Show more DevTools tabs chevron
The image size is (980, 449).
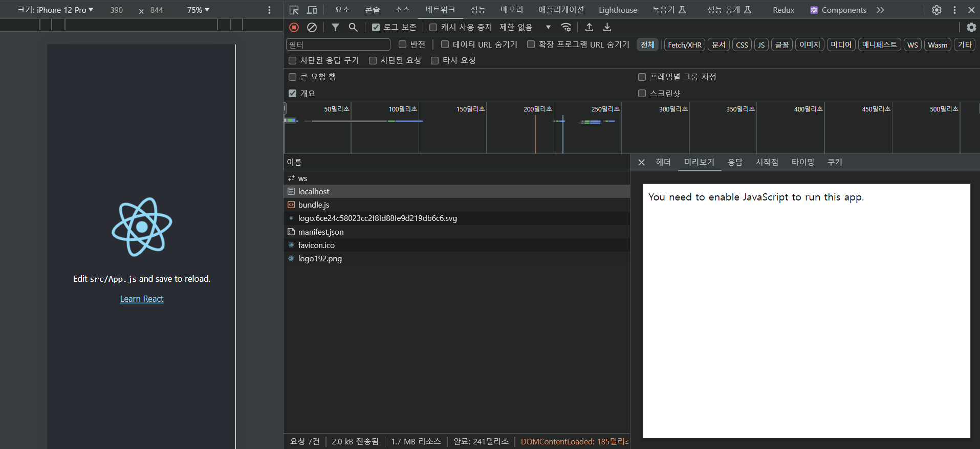tap(880, 10)
